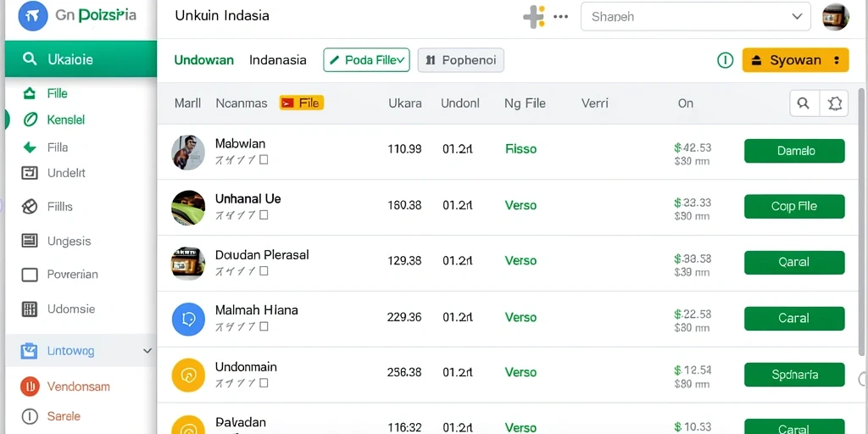This screenshot has width=868, height=434.
Task: Open the Shapeh dropdown
Action: coord(695,17)
